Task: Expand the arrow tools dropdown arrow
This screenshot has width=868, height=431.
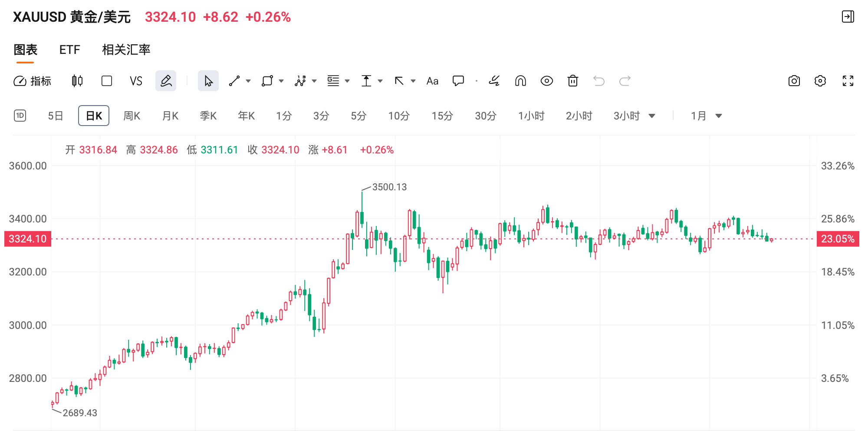Action: tap(413, 81)
